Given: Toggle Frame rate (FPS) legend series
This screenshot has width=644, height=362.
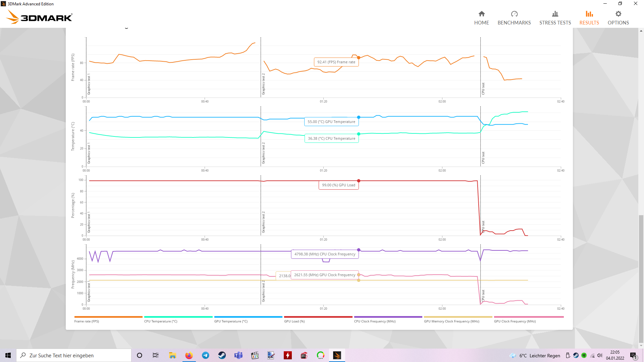Looking at the screenshot, I should tap(87, 321).
